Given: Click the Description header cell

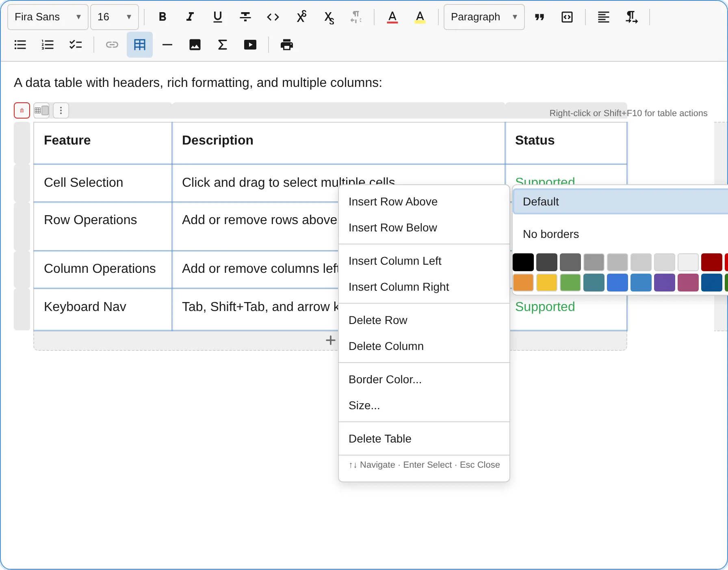Looking at the screenshot, I should point(338,143).
